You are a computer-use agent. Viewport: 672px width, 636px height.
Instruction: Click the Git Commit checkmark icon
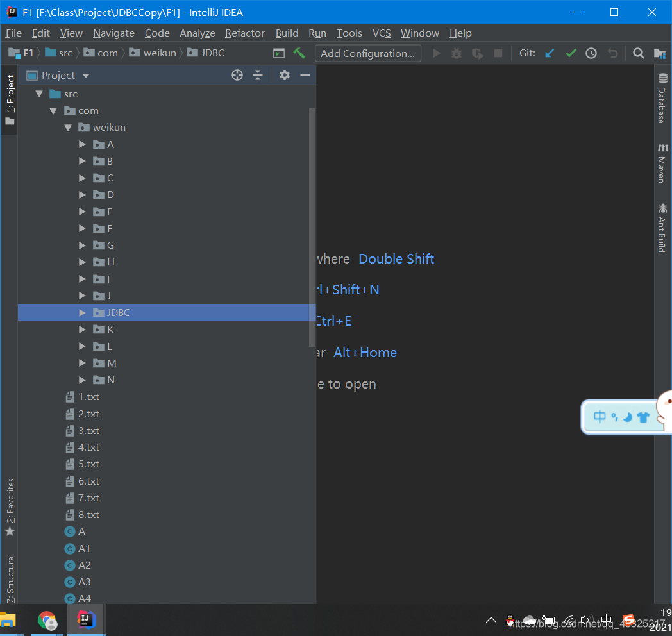[571, 53]
